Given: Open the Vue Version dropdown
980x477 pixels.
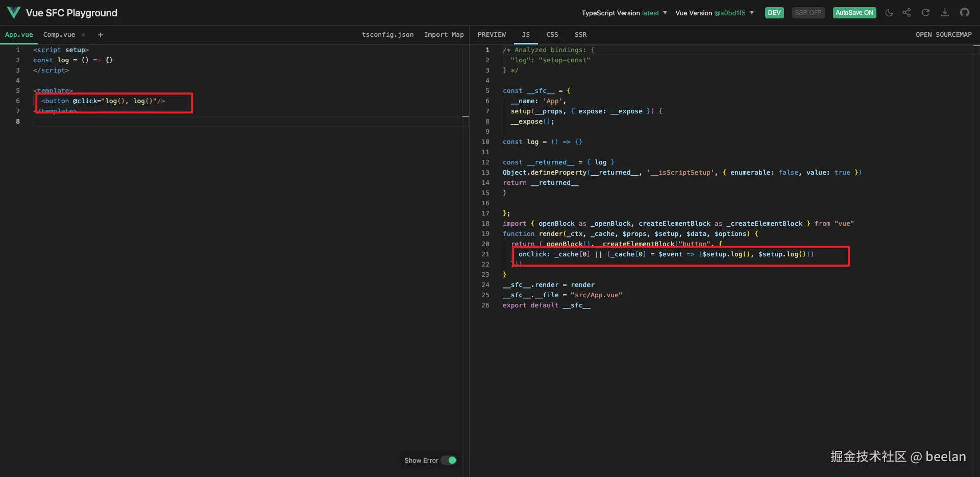Looking at the screenshot, I should [x=715, y=13].
